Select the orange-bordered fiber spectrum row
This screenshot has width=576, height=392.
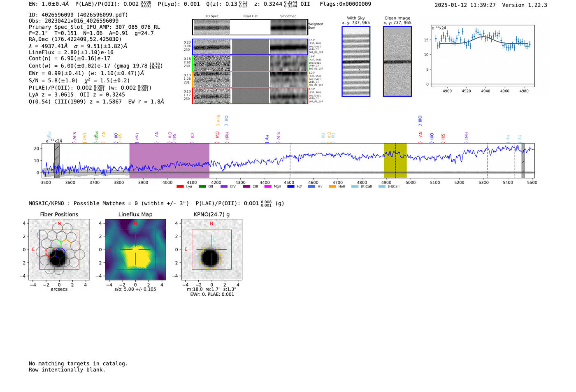tap(250, 79)
